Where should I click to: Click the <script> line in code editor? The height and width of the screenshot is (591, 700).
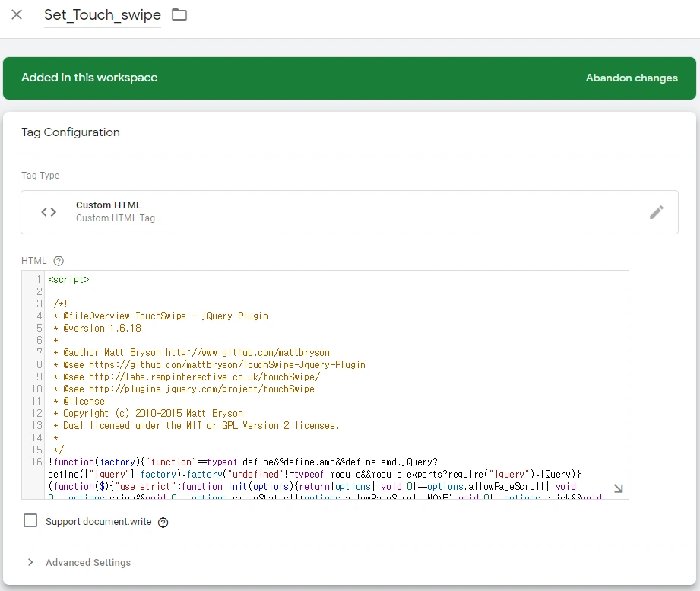click(x=68, y=280)
